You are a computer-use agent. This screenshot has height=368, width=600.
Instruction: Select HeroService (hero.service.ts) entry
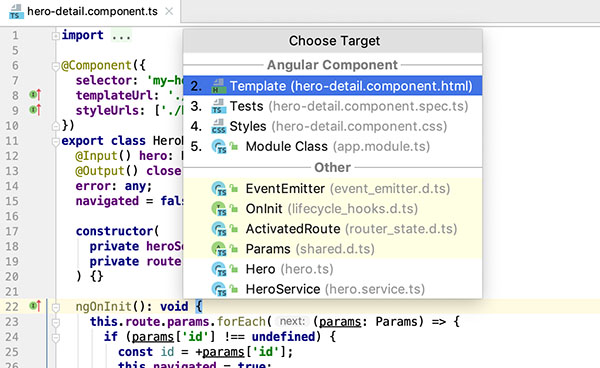pyautogui.click(x=333, y=289)
